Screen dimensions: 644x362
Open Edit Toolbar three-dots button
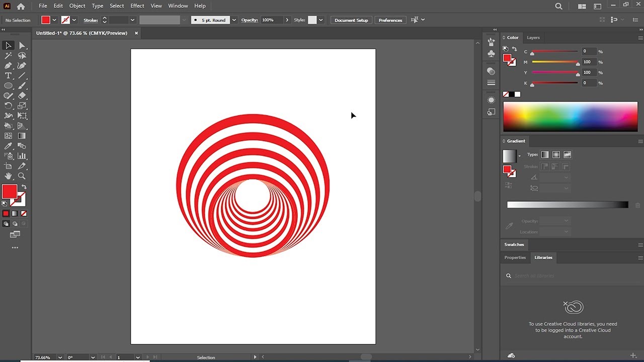(15, 248)
